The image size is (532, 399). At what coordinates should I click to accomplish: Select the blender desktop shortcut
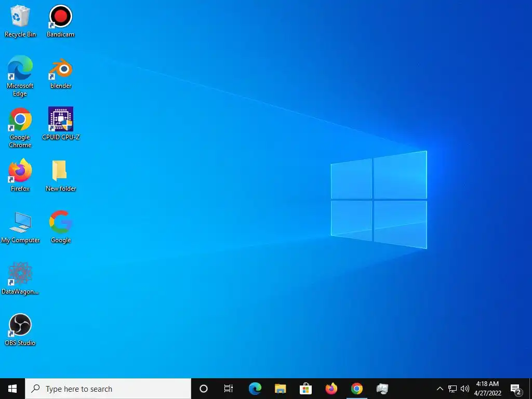point(61,73)
